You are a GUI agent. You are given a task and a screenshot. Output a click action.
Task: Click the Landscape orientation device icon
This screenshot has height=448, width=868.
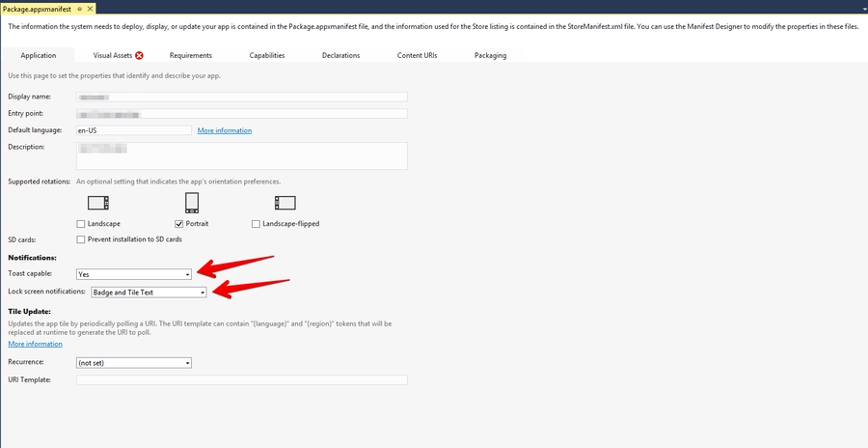coord(97,203)
